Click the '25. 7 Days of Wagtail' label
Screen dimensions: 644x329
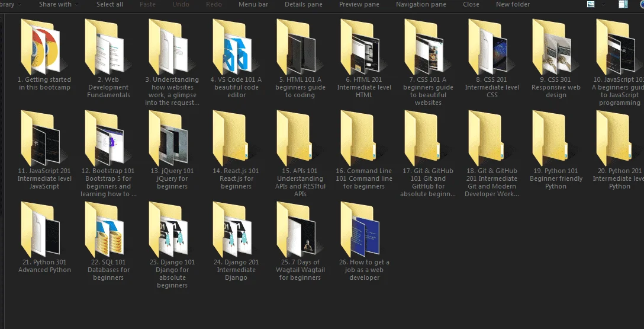pos(300,270)
